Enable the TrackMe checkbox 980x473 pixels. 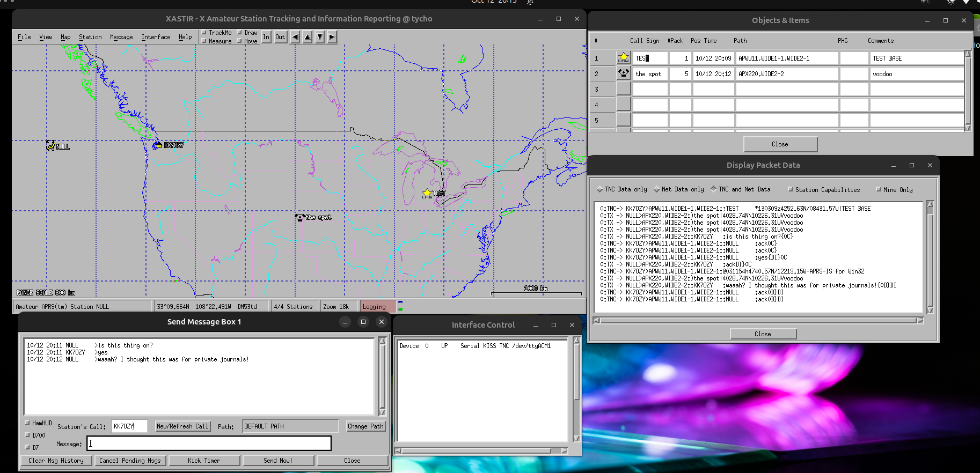pos(204,33)
